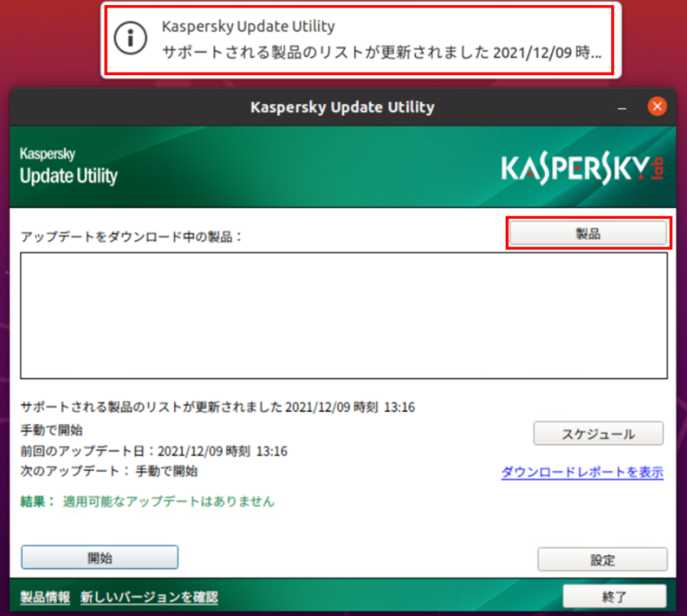The width and height of the screenshot is (687, 616).
Task: Click the green 結果 result message
Action: 147,501
